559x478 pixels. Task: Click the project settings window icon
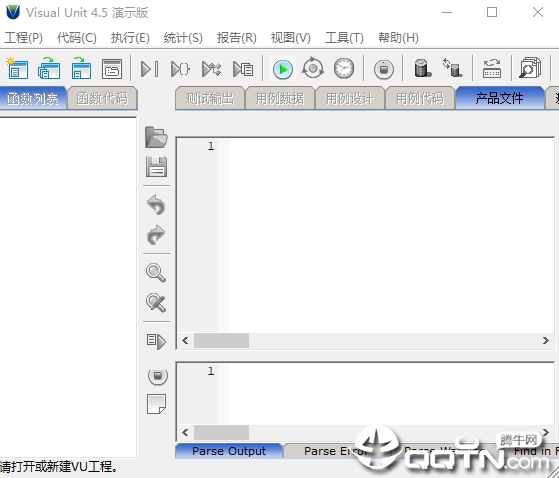coord(112,68)
